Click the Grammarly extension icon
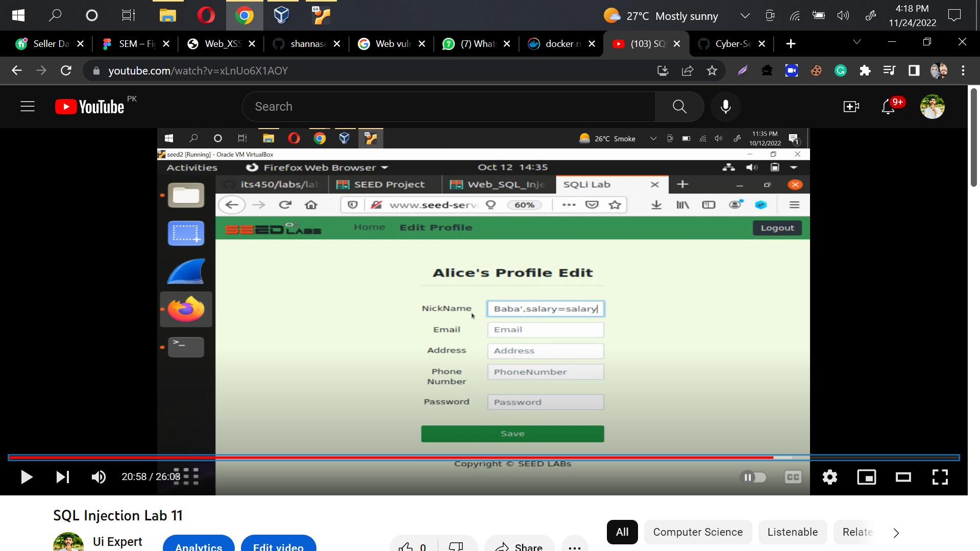 (x=840, y=70)
